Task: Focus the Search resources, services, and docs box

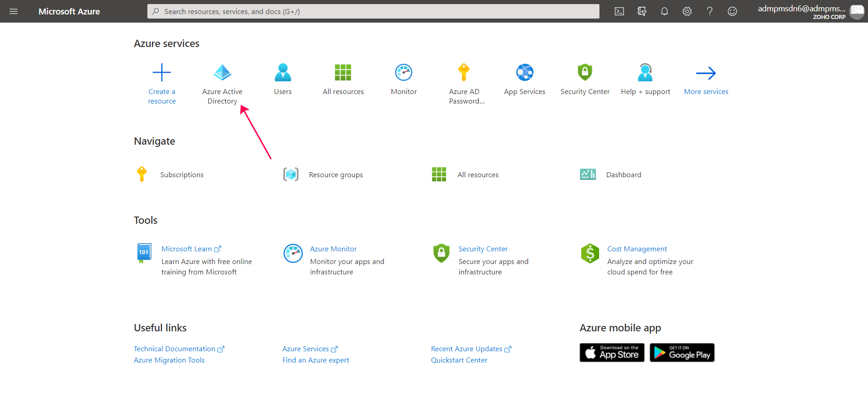Action: (x=373, y=11)
